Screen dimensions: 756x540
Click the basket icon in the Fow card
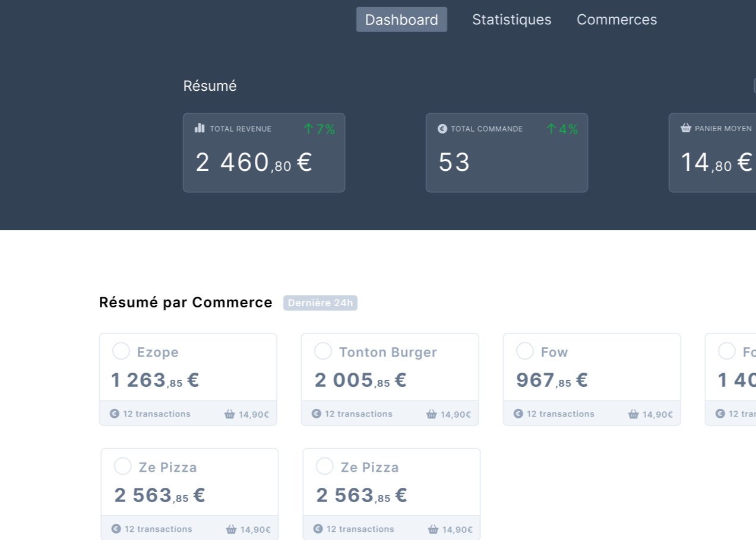point(634,414)
